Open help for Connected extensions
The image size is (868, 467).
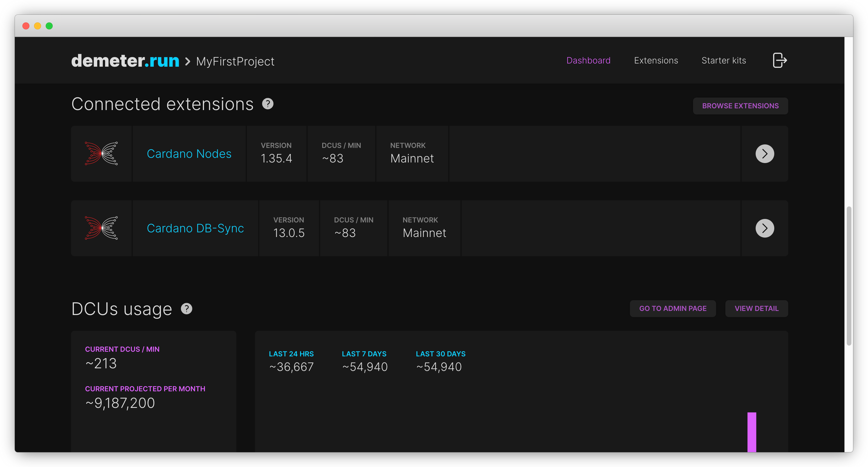pos(268,103)
